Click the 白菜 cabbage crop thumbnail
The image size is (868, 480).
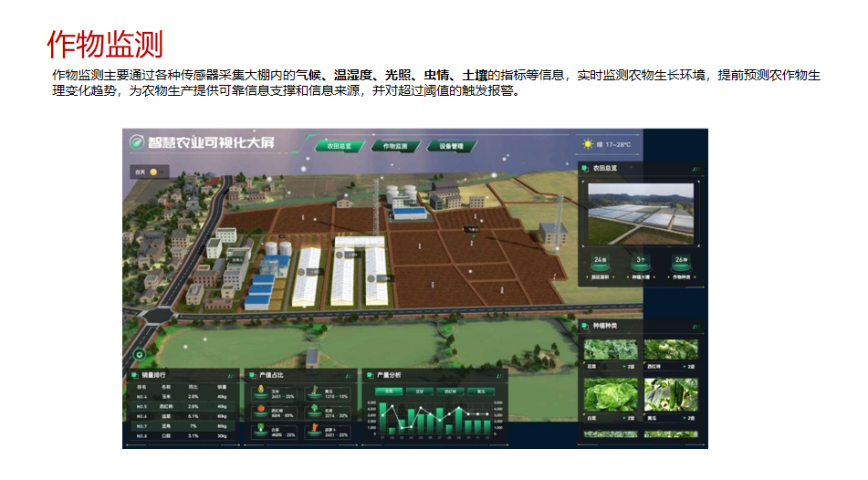[x=602, y=393]
